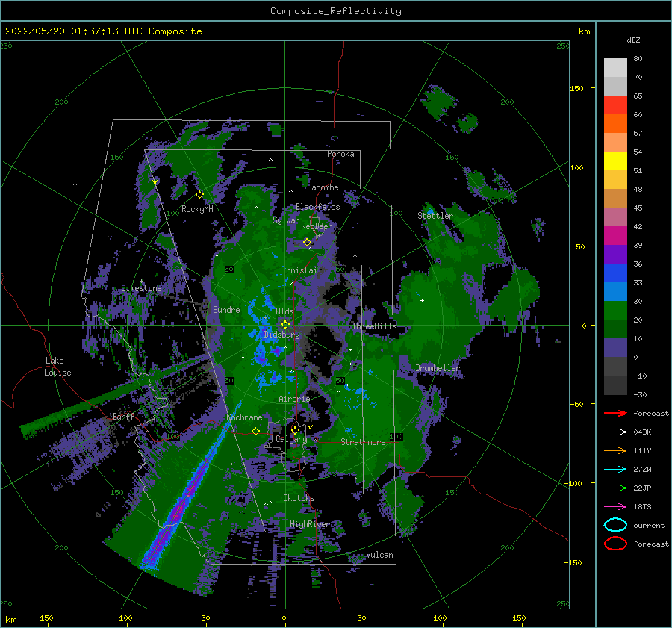Image resolution: width=672 pixels, height=628 pixels.
Task: Click the 18TS legend label
Action: [x=642, y=507]
